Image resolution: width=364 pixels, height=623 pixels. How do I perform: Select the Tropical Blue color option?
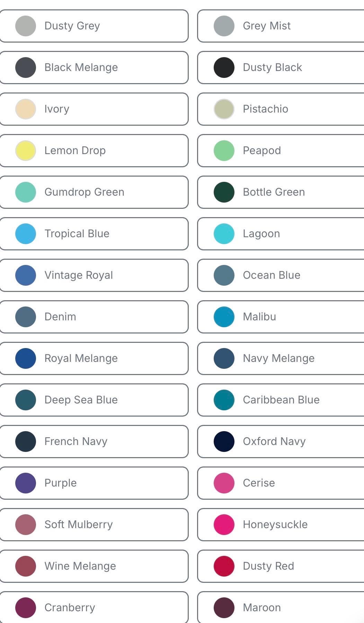[26, 234]
